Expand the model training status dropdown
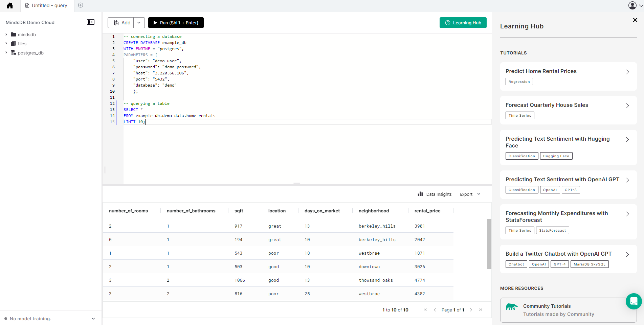Image resolution: width=644 pixels, height=325 pixels. click(x=93, y=319)
